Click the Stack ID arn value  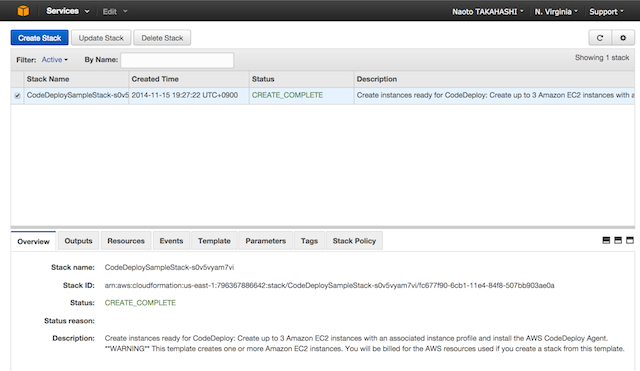pos(329,285)
